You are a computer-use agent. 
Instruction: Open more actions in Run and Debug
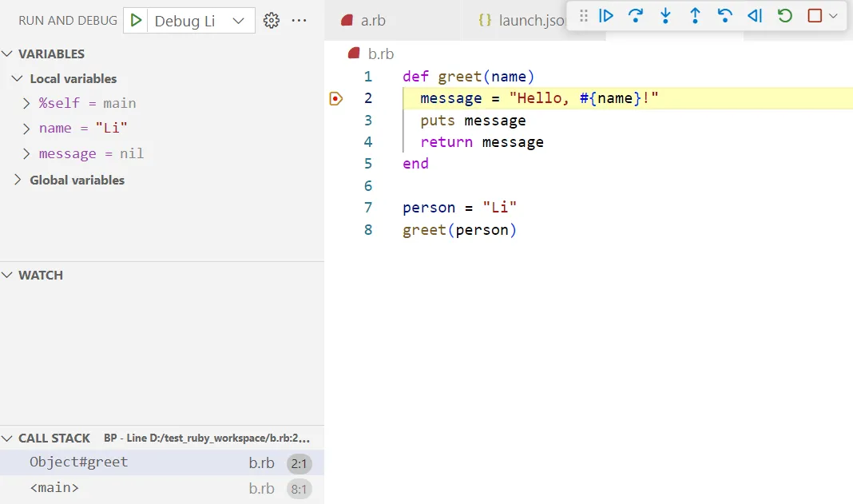(x=300, y=20)
